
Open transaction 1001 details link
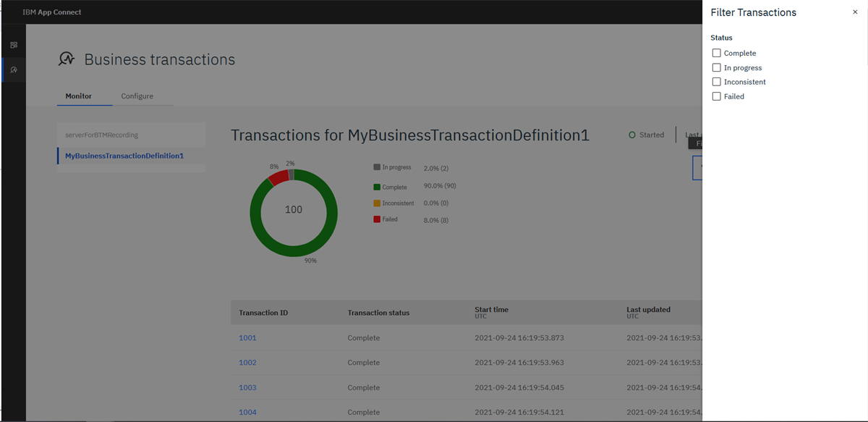(x=247, y=337)
